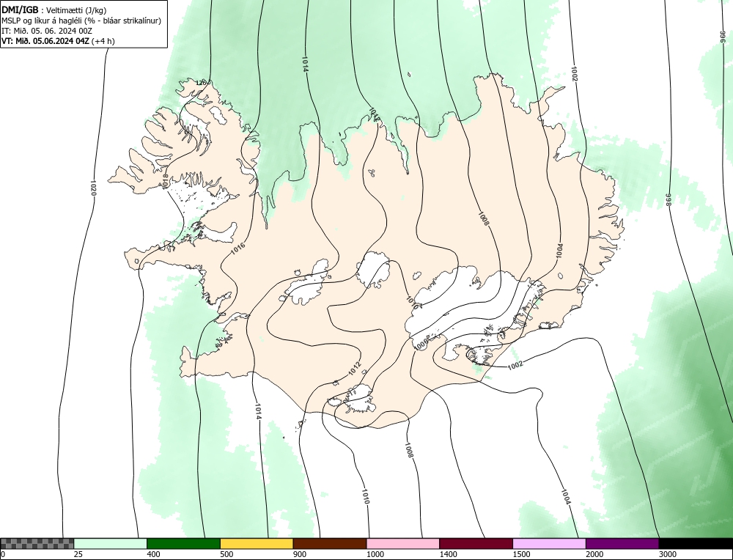
Task: Choose the purple 2000–3000 legend swatch
Action: (x=622, y=543)
